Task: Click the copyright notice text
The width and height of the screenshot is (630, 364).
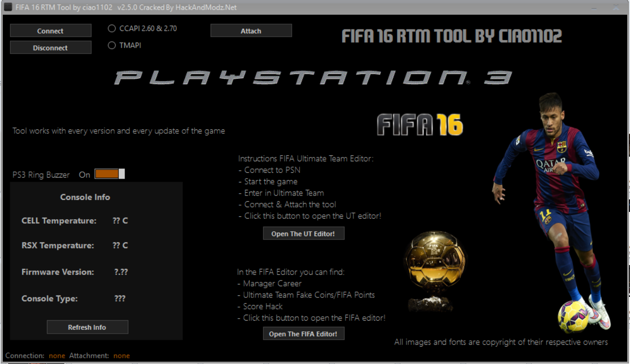Action: 501,342
